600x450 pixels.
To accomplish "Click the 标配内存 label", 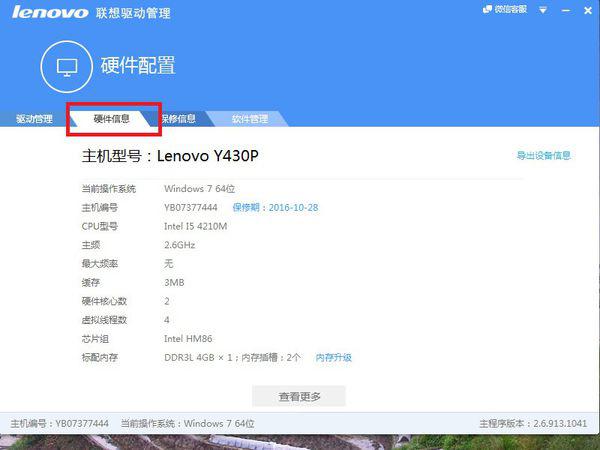I will [99, 358].
